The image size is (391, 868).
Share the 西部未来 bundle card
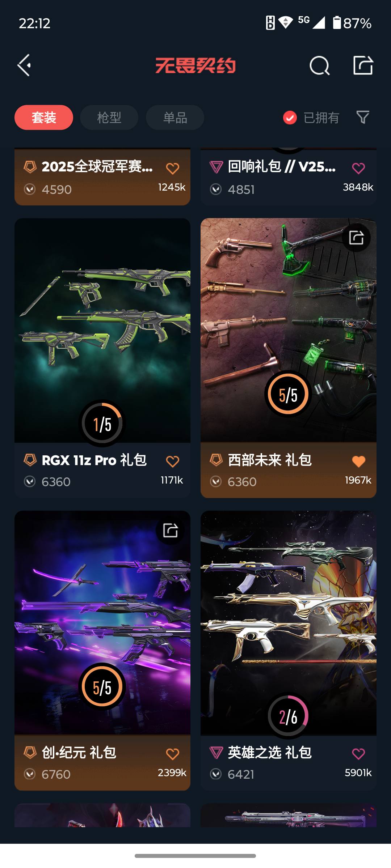[x=356, y=238]
